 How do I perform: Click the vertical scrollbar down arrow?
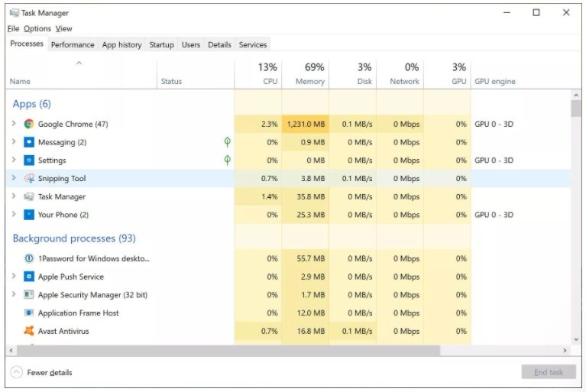pos(576,339)
